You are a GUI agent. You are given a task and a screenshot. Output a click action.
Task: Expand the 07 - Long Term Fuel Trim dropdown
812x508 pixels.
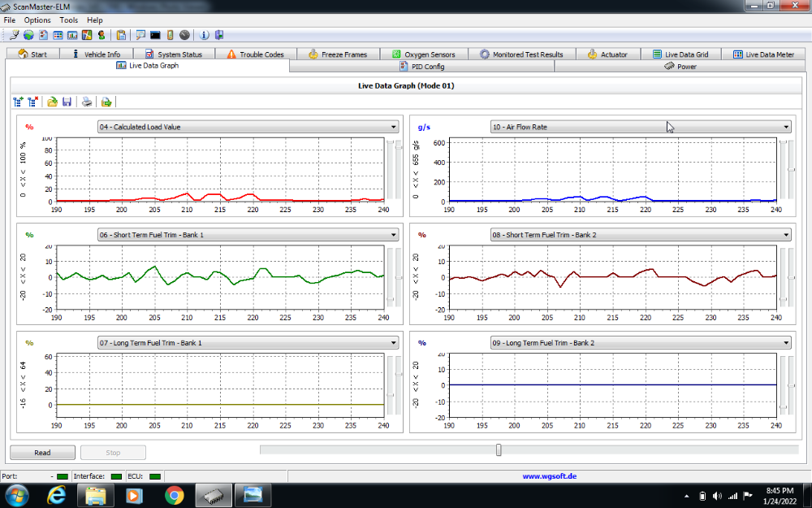394,343
